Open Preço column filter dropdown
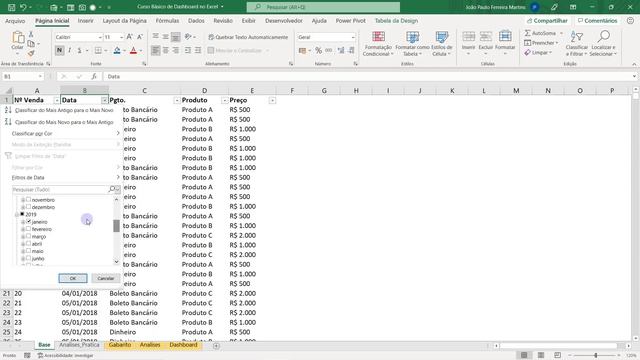Viewport: 640px width, 360px height. pos(272,100)
